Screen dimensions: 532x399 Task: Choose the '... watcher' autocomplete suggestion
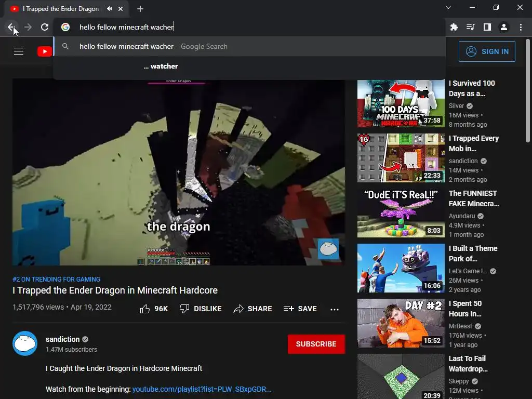tap(249, 66)
